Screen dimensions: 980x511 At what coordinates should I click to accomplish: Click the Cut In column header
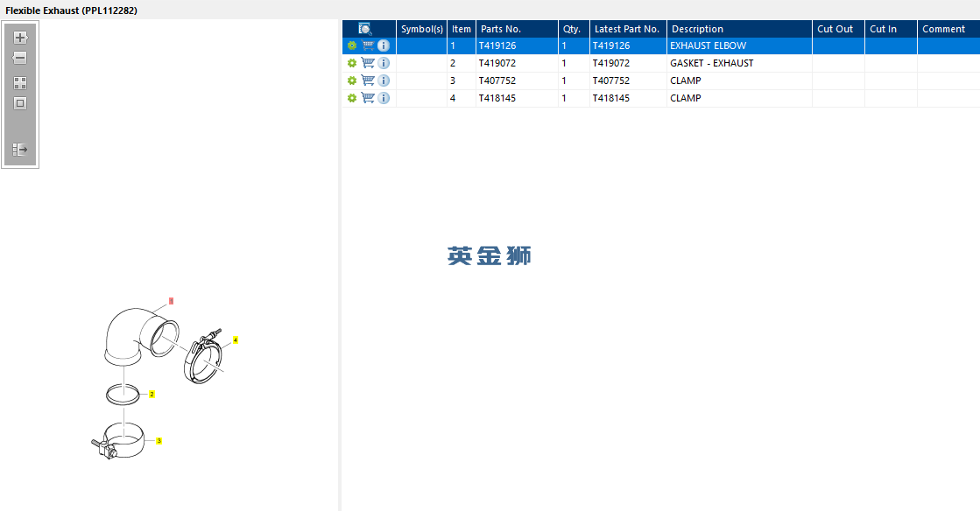(x=891, y=29)
